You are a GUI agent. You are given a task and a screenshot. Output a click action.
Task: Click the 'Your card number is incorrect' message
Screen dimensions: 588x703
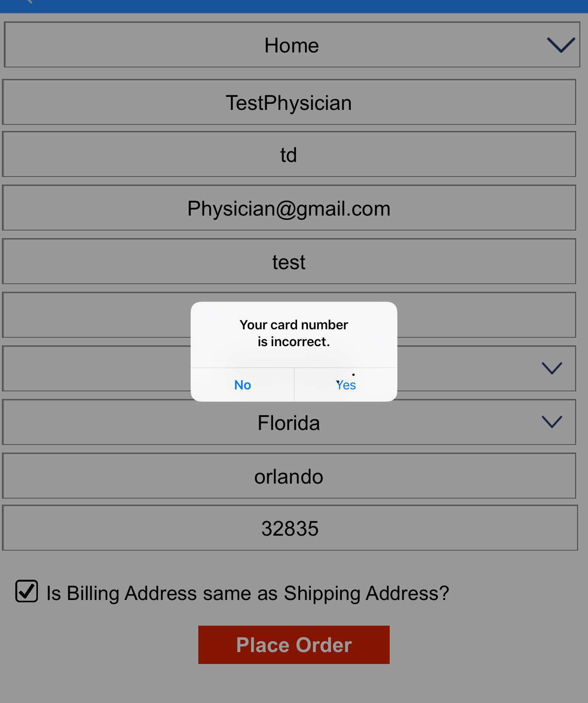click(x=294, y=333)
